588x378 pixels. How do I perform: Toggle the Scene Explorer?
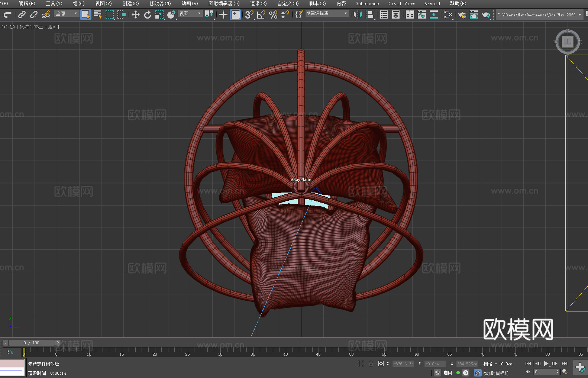pos(384,14)
